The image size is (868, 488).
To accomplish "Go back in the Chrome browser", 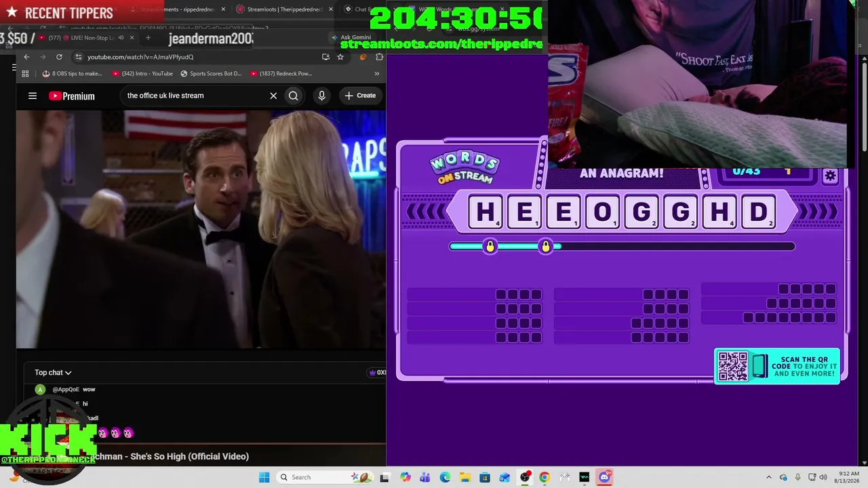I will (x=26, y=57).
